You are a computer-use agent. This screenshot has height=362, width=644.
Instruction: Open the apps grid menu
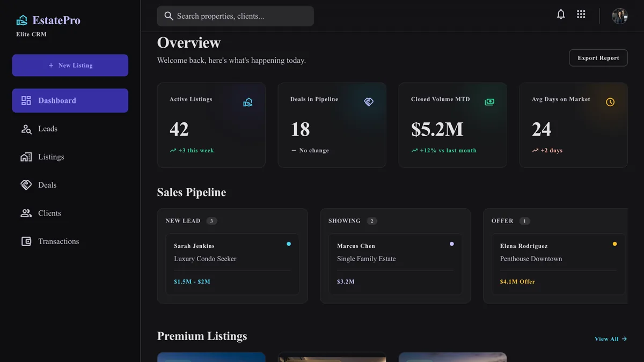coord(581,14)
